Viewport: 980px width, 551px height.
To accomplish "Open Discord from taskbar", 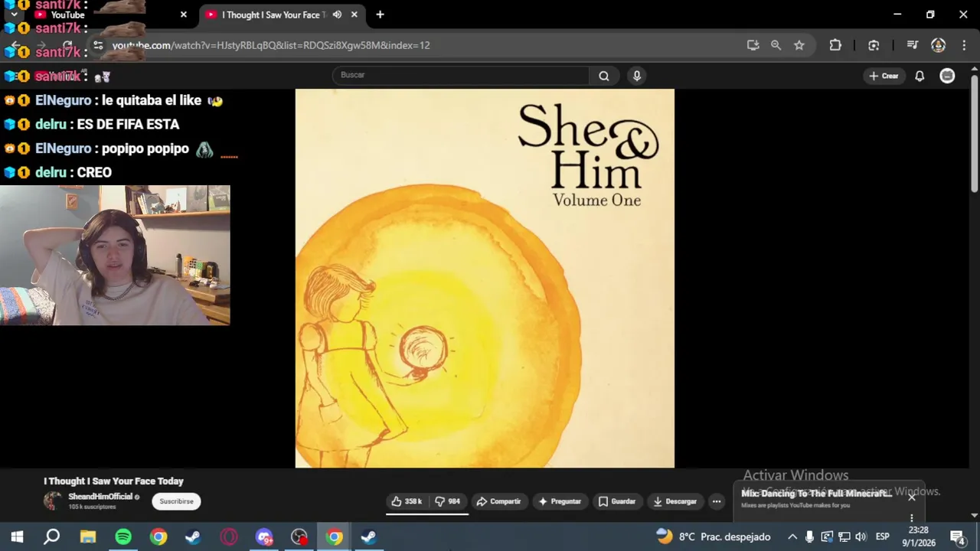I will click(264, 536).
